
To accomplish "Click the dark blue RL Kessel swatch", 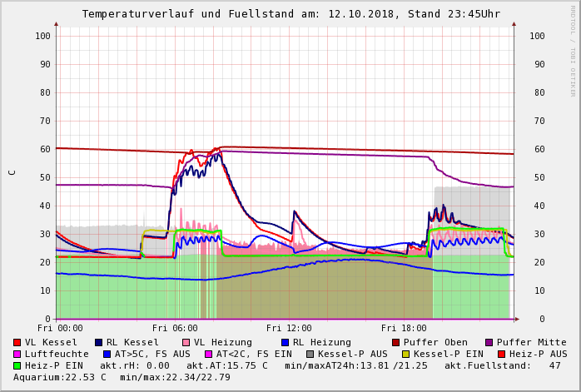I will (x=99, y=342).
